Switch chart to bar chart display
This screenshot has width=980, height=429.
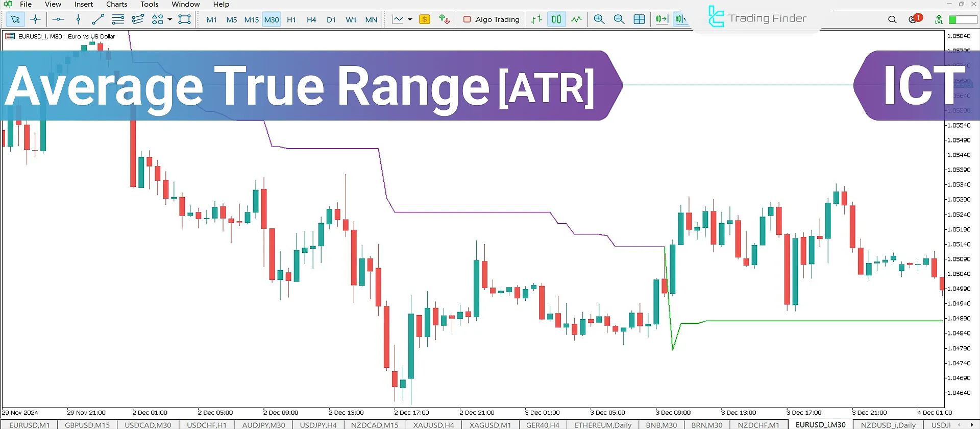536,19
